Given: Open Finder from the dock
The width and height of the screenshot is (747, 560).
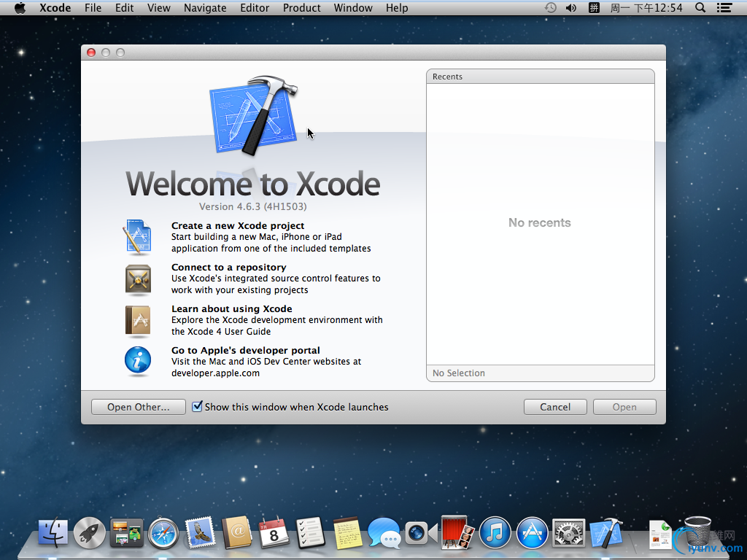Looking at the screenshot, I should tap(53, 533).
